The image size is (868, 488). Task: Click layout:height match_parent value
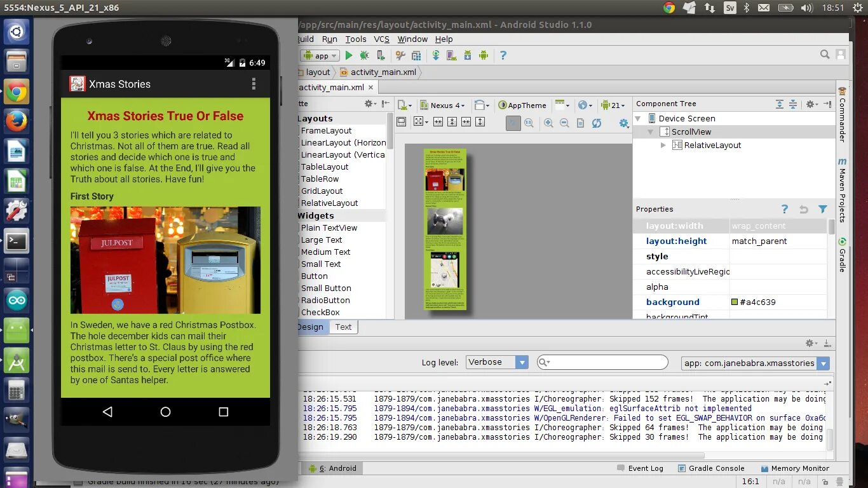[x=778, y=241]
